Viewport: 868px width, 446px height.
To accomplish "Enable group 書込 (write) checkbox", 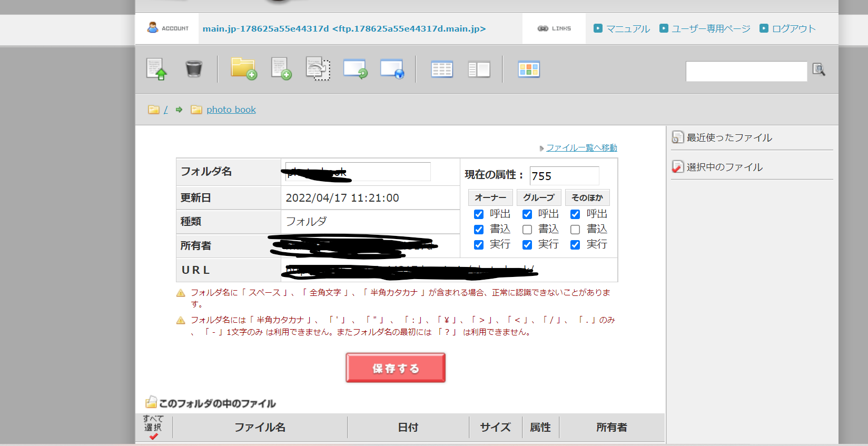I will 527,230.
